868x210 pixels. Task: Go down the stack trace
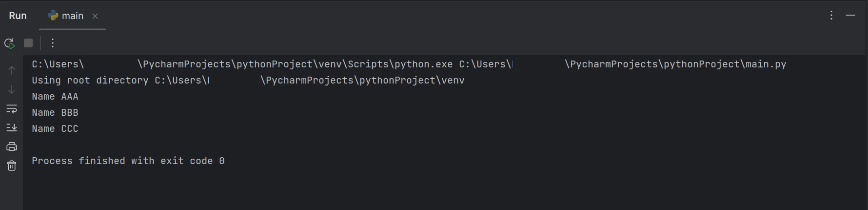pos(12,89)
